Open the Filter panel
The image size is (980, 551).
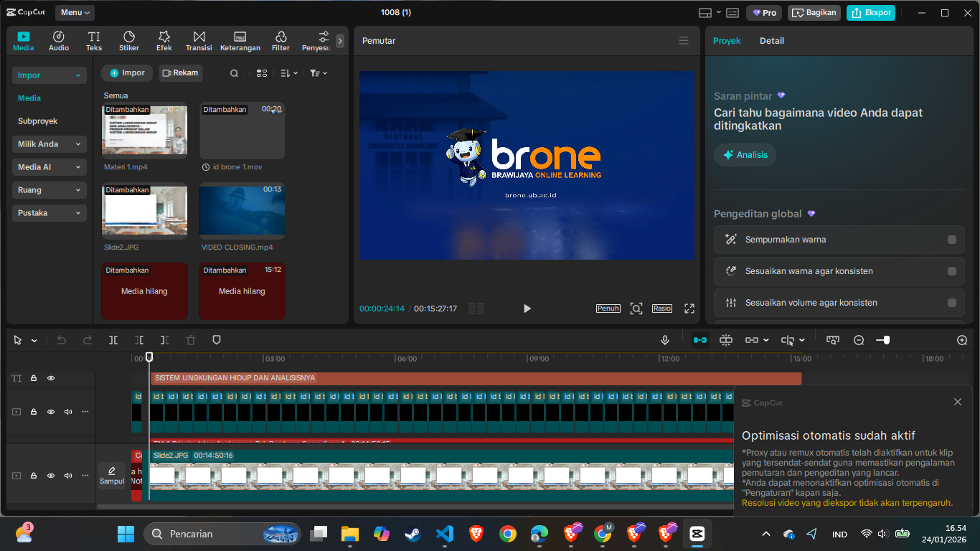(x=281, y=41)
